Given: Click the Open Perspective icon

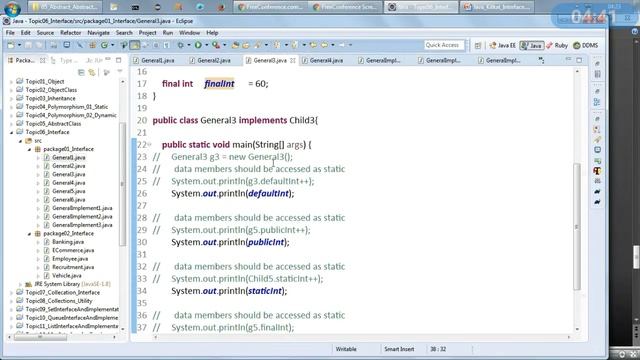Looking at the screenshot, I should 478,46.
